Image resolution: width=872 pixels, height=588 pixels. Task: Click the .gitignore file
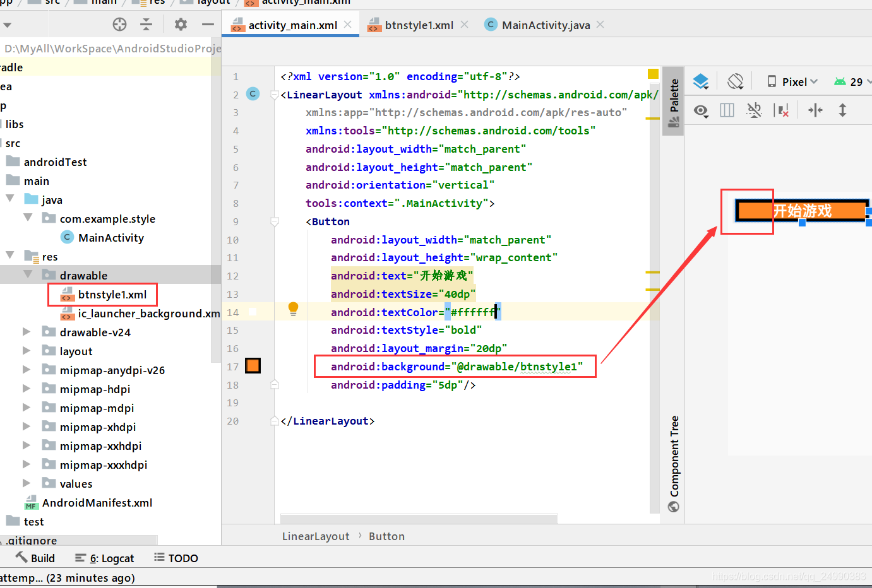(32, 541)
